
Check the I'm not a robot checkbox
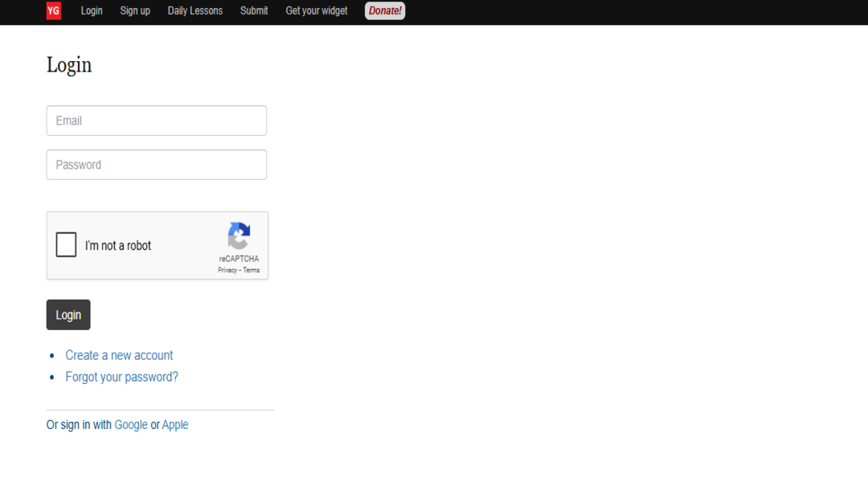point(66,244)
